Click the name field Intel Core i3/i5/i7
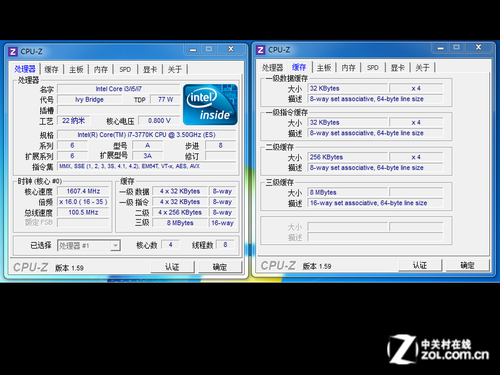This screenshot has width=500, height=375. [119, 89]
